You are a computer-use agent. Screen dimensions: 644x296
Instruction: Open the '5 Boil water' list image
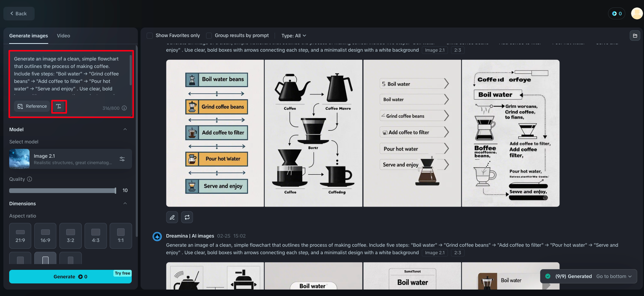(412, 133)
